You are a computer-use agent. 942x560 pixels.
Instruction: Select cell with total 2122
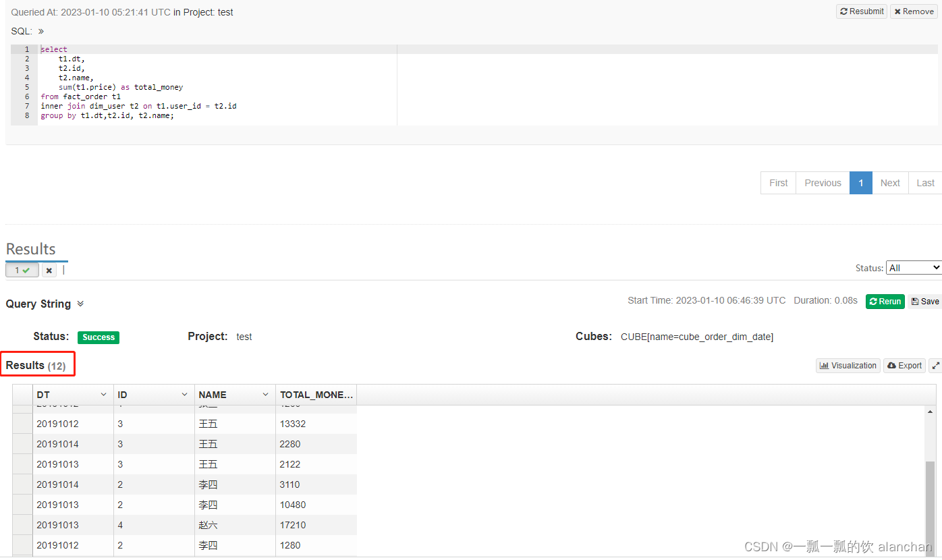[x=316, y=464]
